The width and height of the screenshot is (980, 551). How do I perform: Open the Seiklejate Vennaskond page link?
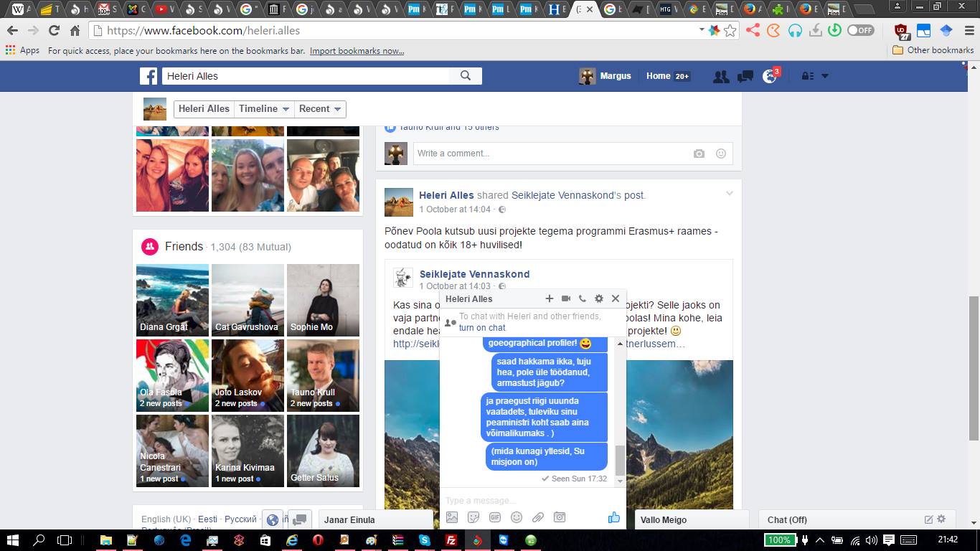click(x=474, y=274)
